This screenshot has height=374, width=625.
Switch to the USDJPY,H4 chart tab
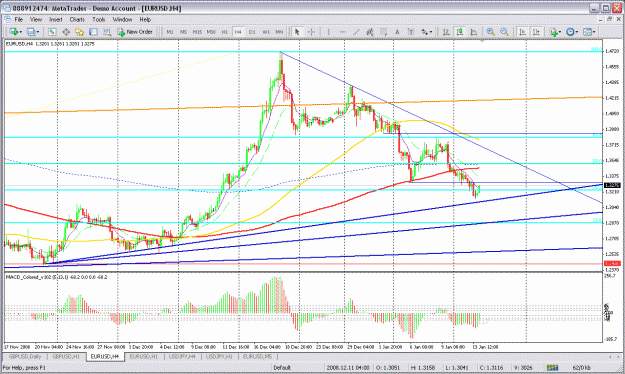point(182,356)
